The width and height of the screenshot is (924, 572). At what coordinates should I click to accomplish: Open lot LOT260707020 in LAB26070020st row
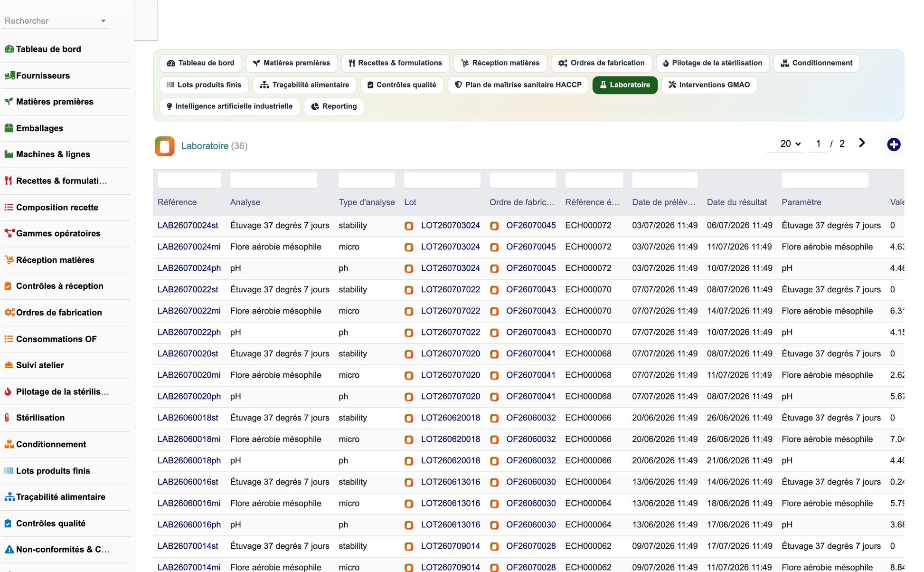click(x=451, y=353)
